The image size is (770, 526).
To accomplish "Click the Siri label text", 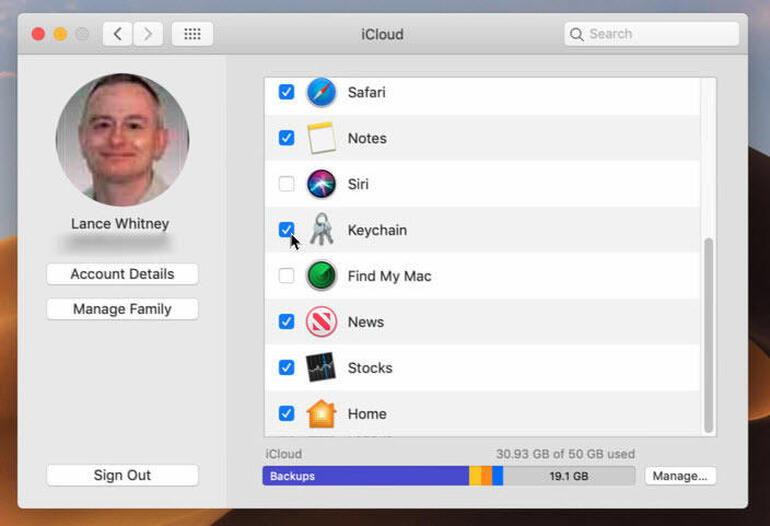I will (358, 184).
